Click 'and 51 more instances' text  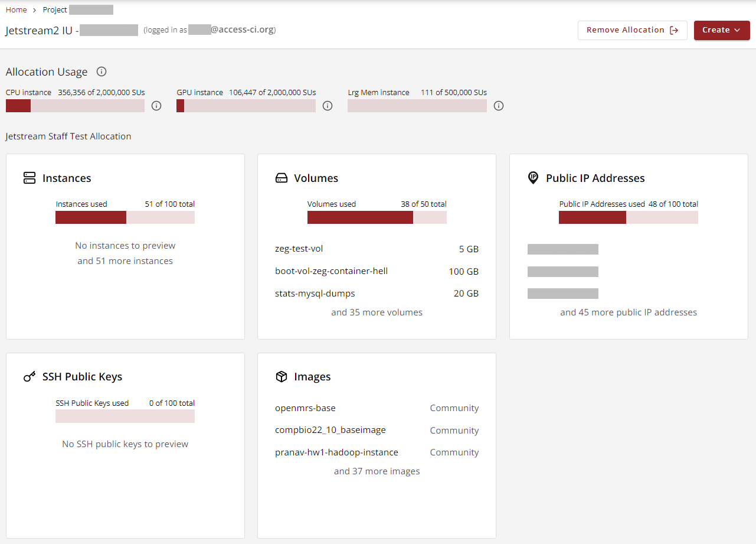pos(125,261)
